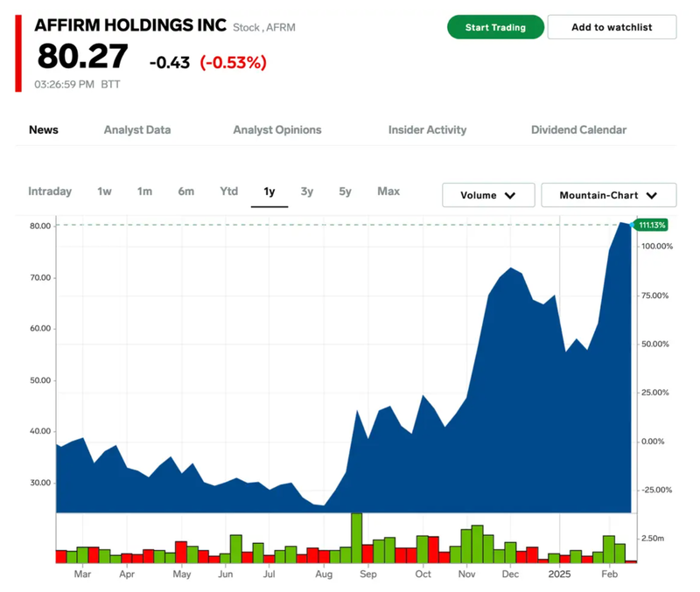Click the Aug date axis label

tap(324, 575)
